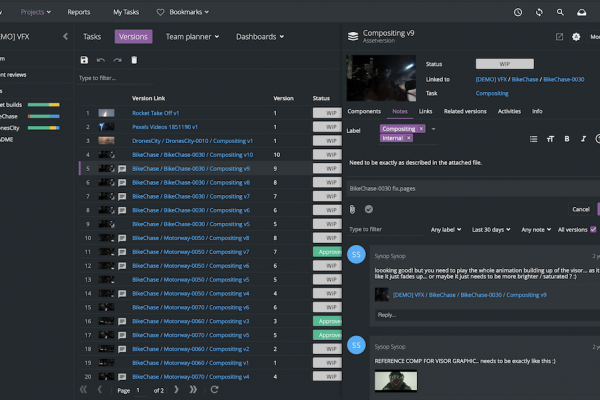Apply italic formatting in note editor
This screenshot has height=400, width=600.
click(x=583, y=139)
